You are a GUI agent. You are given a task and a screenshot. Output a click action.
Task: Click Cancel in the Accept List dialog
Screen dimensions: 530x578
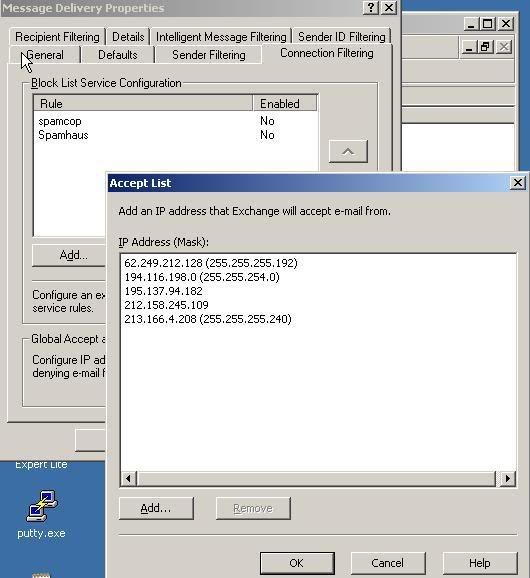388,563
